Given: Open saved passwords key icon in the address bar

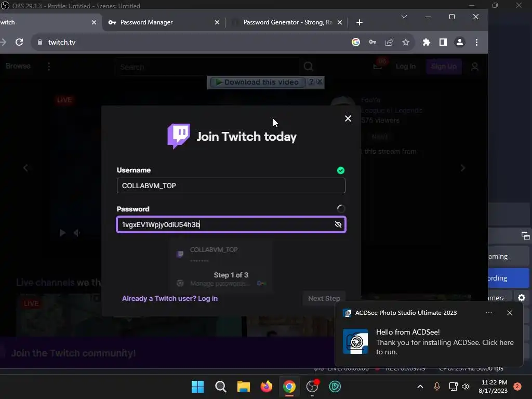Looking at the screenshot, I should (x=373, y=42).
